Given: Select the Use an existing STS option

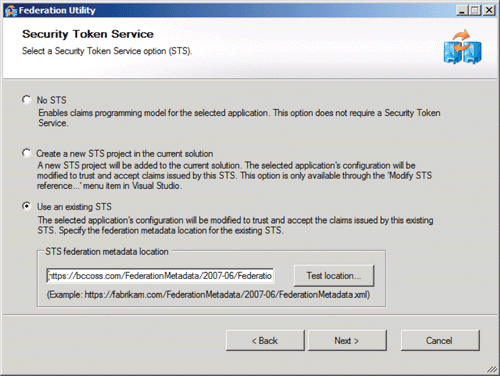Looking at the screenshot, I should click(26, 206).
